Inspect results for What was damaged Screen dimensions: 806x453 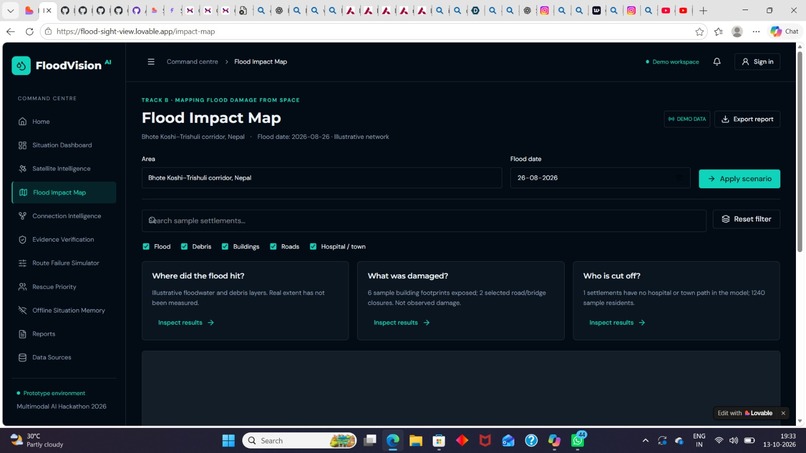[401, 323]
